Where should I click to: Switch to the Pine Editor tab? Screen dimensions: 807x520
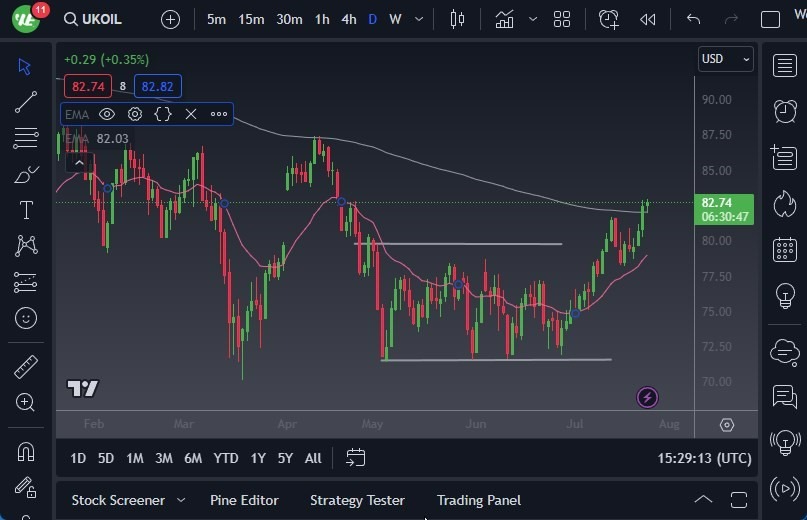(244, 500)
